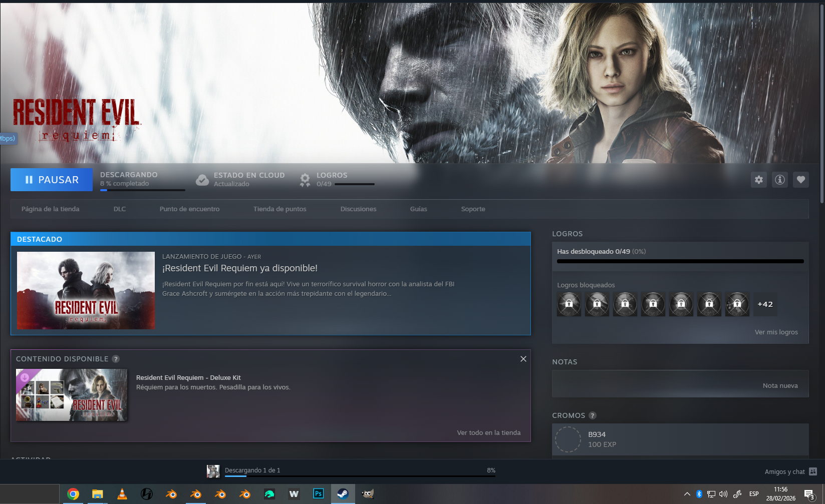Go to Punto de encuentro tab
This screenshot has height=504, width=825.
click(189, 209)
